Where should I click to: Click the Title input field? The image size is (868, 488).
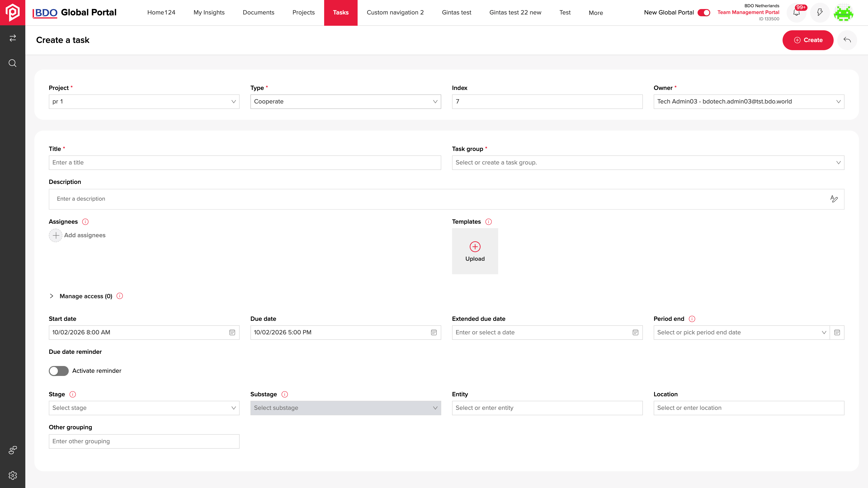click(245, 163)
